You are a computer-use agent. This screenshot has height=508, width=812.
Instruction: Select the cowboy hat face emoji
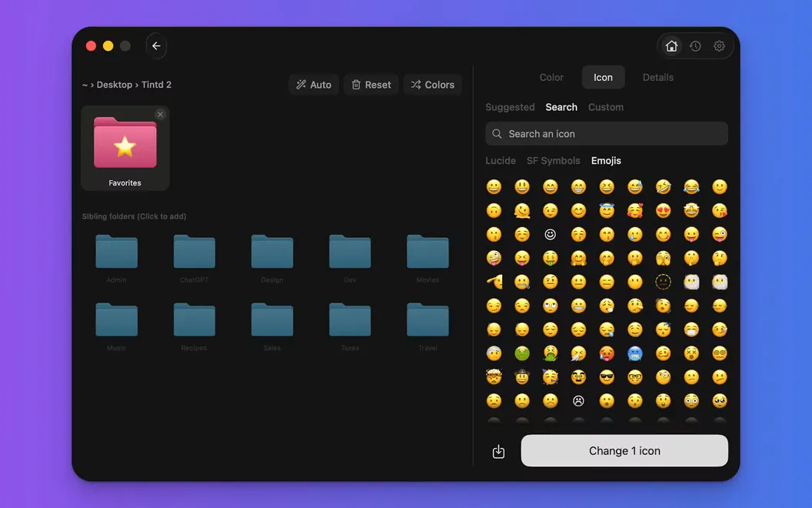pyautogui.click(x=522, y=377)
